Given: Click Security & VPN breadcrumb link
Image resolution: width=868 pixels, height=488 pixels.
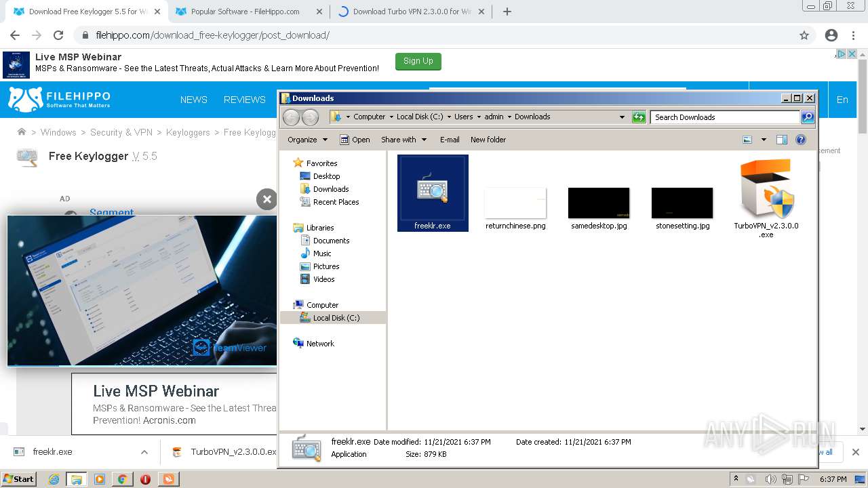Looking at the screenshot, I should pos(121,132).
